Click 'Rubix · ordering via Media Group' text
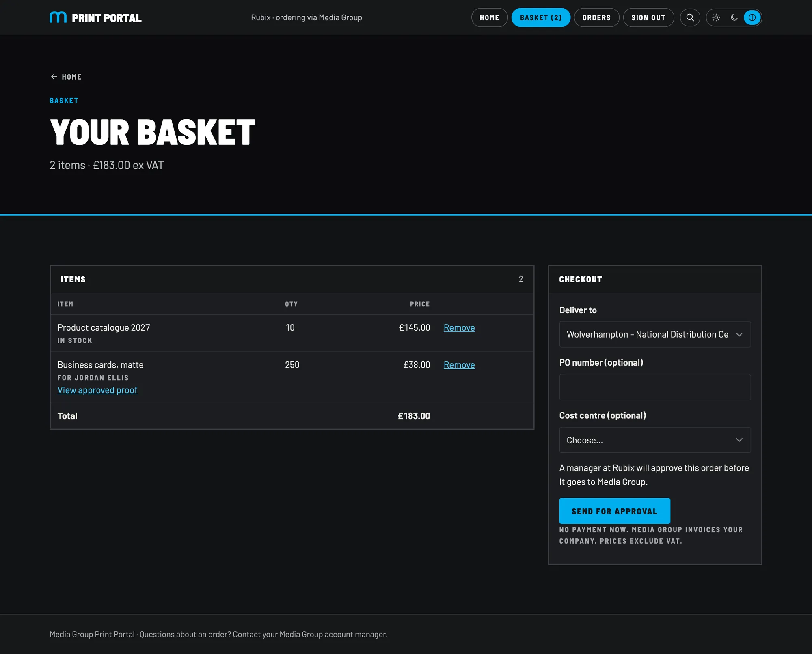Viewport: 812px width, 654px height. (307, 17)
